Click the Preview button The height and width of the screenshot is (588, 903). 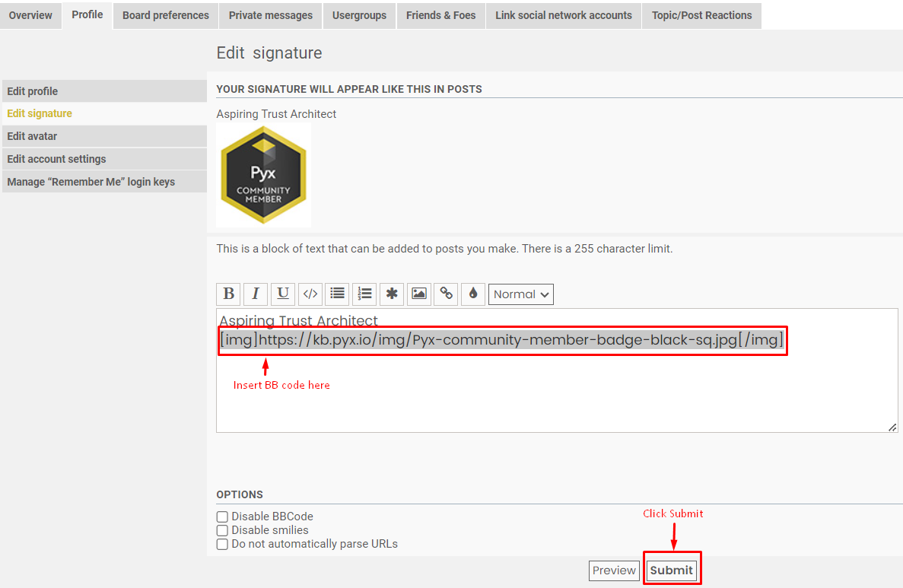coord(614,571)
